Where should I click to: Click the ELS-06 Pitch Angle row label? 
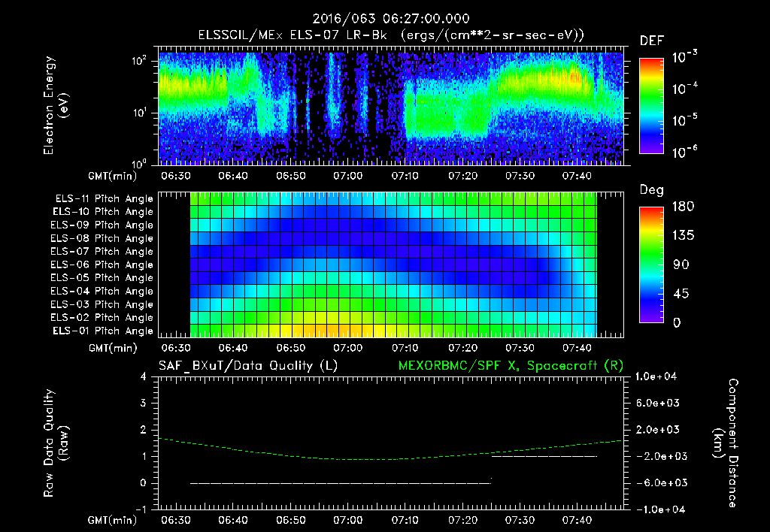coord(102,264)
